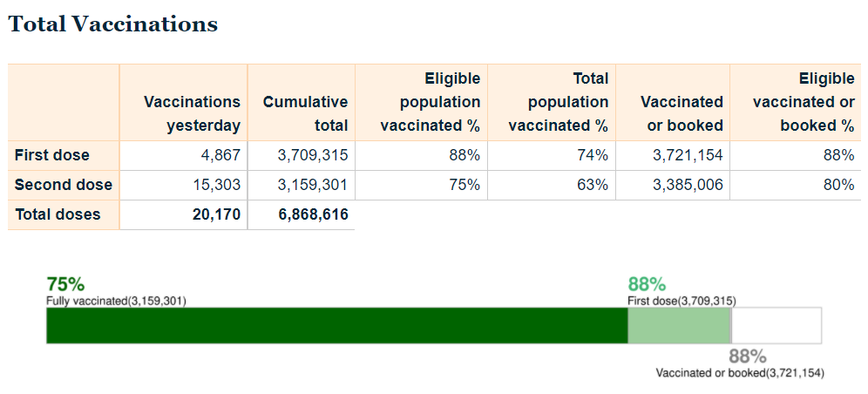Click the white unvaccinated bar segment
Image resolution: width=868 pixels, height=394 pixels.
click(x=776, y=325)
